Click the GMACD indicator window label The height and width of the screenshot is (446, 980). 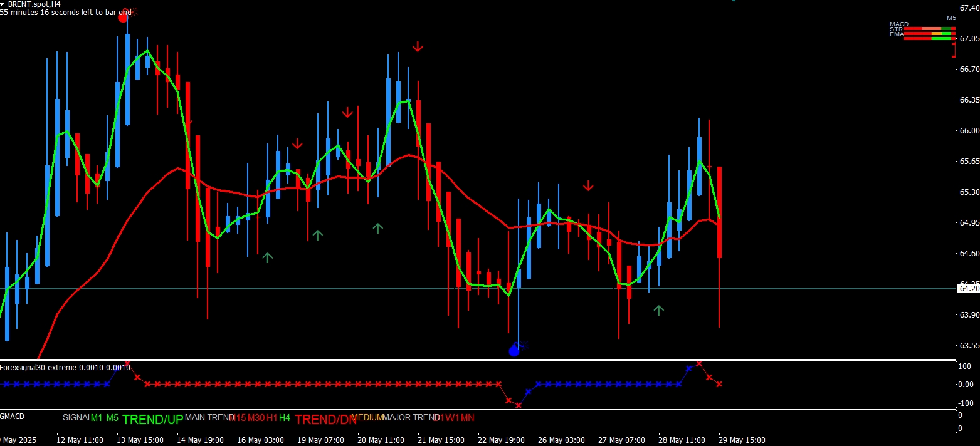tap(12, 417)
